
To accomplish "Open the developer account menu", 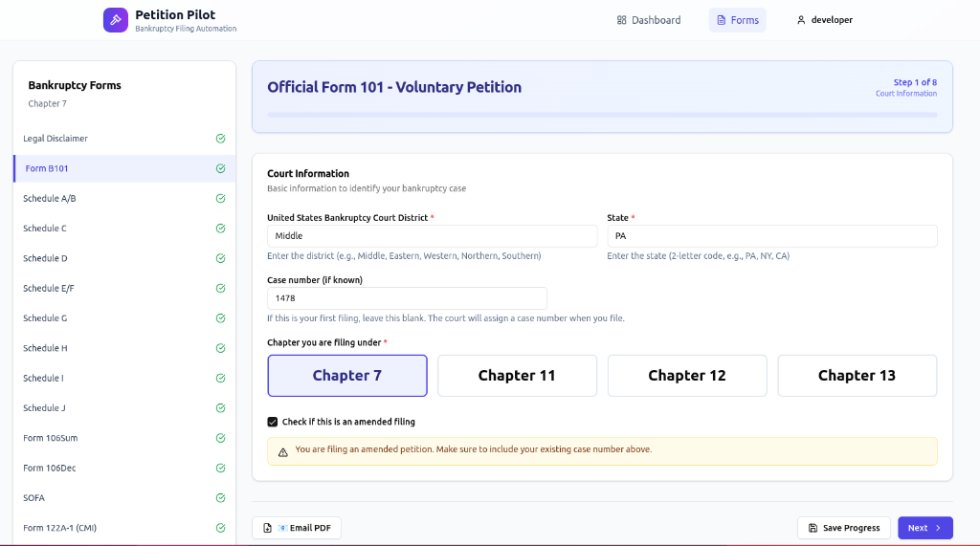I will coord(824,20).
